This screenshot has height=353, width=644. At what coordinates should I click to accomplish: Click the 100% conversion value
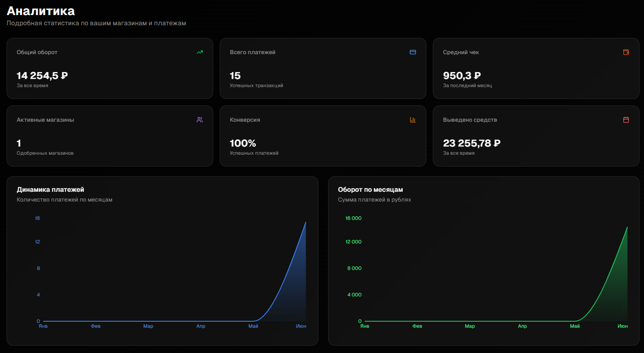pyautogui.click(x=243, y=143)
